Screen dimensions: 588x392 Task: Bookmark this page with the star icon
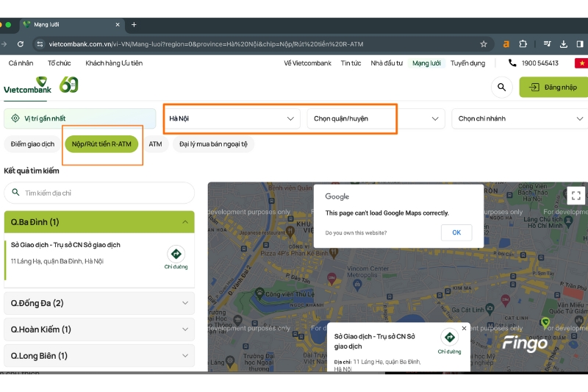pos(484,44)
